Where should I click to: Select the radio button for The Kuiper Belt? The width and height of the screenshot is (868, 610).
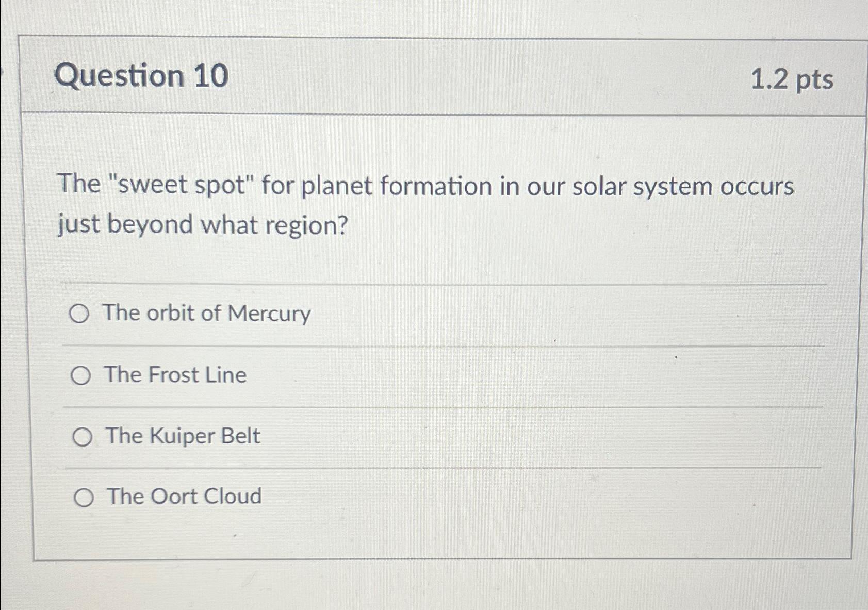[81, 437]
